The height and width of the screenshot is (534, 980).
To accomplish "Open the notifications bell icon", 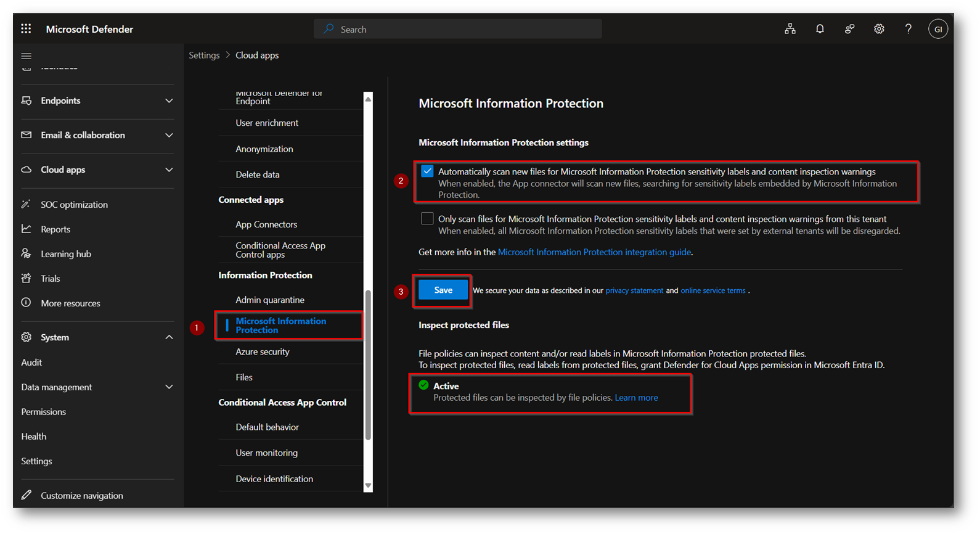I will click(x=820, y=29).
